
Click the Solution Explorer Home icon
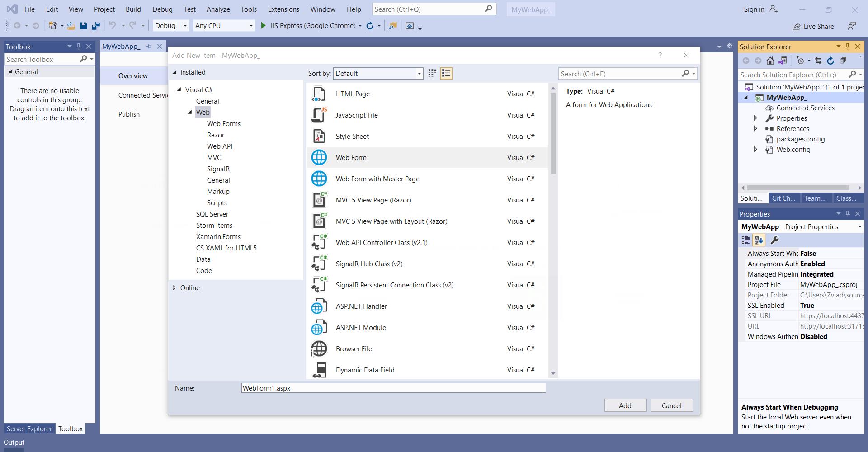pyautogui.click(x=770, y=61)
